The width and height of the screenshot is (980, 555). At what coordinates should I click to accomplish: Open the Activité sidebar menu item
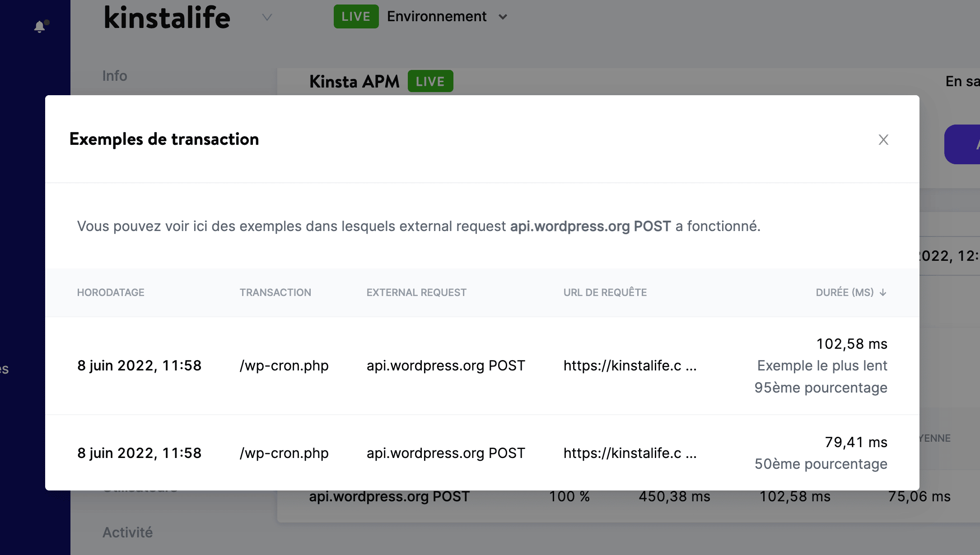point(127,532)
